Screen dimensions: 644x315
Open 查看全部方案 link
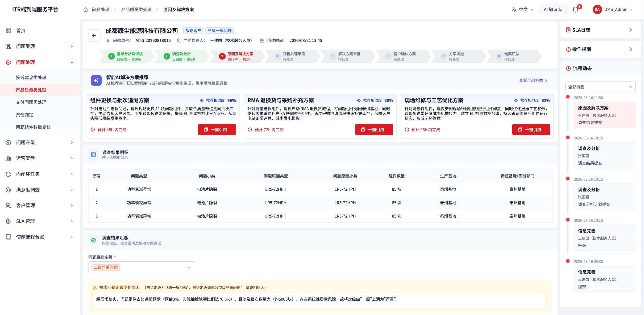pos(533,80)
